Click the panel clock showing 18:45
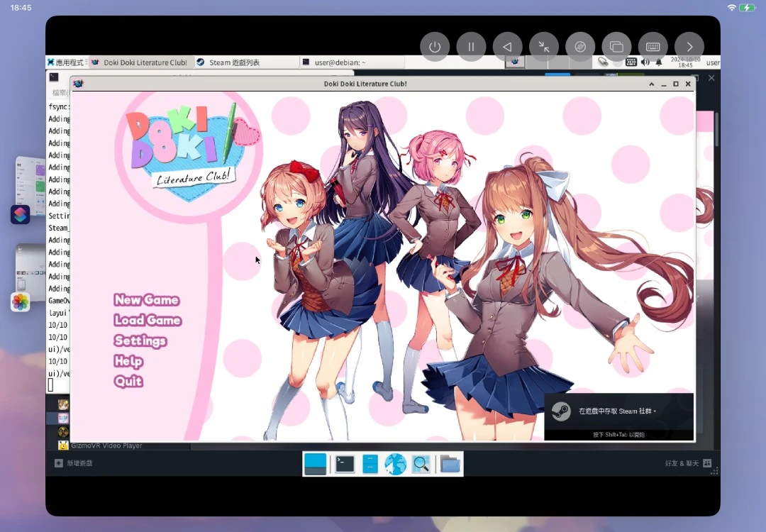Viewport: 766px width, 532px height. 685,62
